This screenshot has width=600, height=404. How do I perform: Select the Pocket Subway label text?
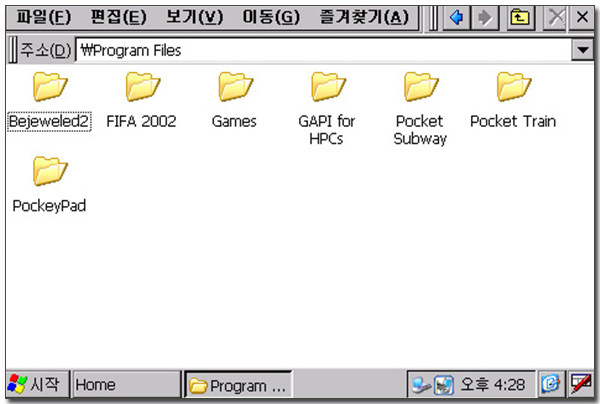pos(420,130)
